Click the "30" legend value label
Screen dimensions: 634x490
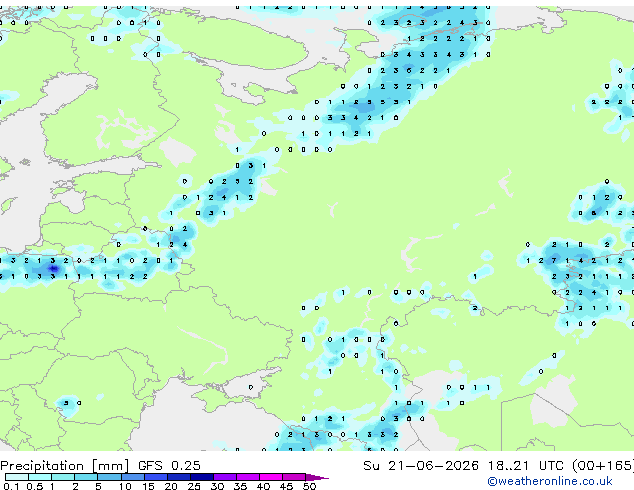coord(217,486)
